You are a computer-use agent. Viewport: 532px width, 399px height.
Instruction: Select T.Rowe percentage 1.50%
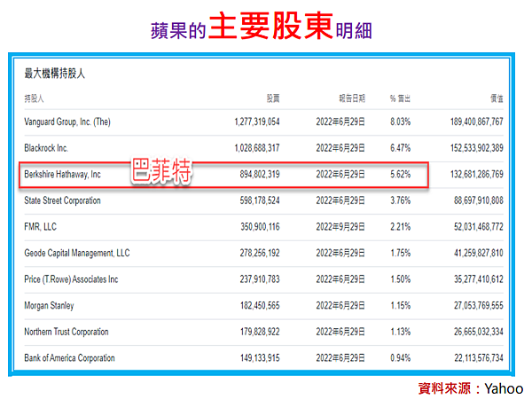[401, 279]
